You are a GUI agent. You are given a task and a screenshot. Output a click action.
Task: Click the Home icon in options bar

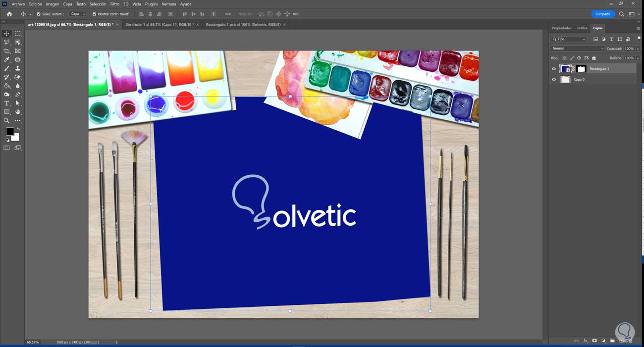(9, 14)
